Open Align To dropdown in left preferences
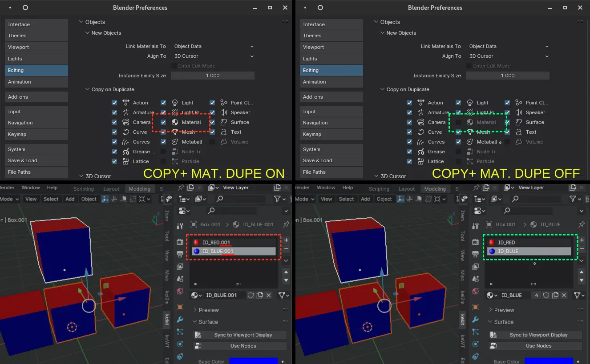The image size is (590, 364). pos(213,56)
